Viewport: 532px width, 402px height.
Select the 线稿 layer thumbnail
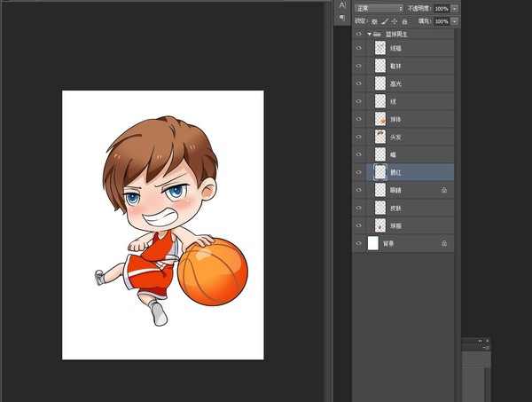coord(380,48)
